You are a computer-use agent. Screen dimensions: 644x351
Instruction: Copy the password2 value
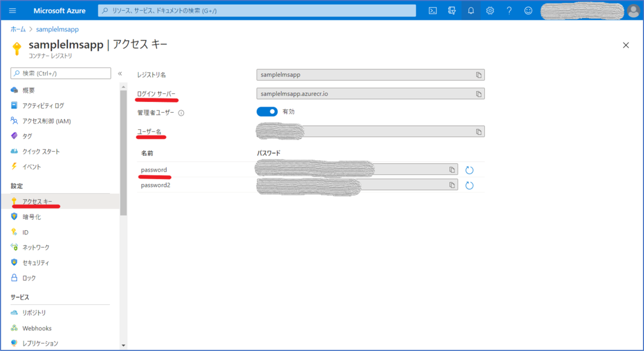click(452, 185)
